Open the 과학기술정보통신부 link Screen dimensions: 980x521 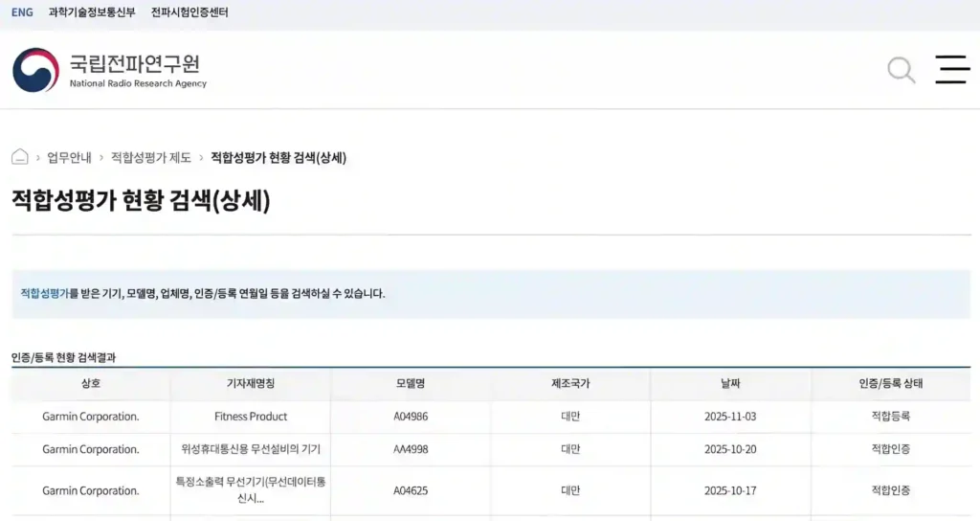point(92,12)
